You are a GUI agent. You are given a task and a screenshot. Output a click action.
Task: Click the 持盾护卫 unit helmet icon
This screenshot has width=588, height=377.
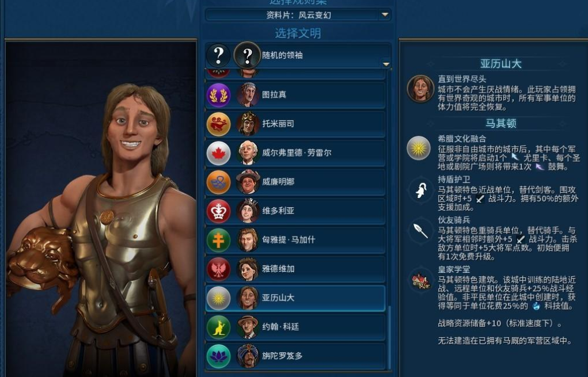point(420,191)
